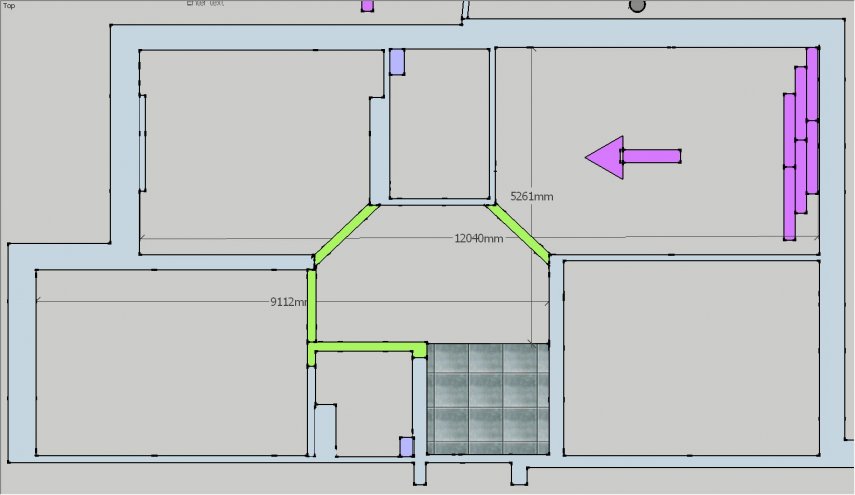The image size is (855, 495).
Task: Click the tiled floor area
Action: pyautogui.click(x=488, y=399)
